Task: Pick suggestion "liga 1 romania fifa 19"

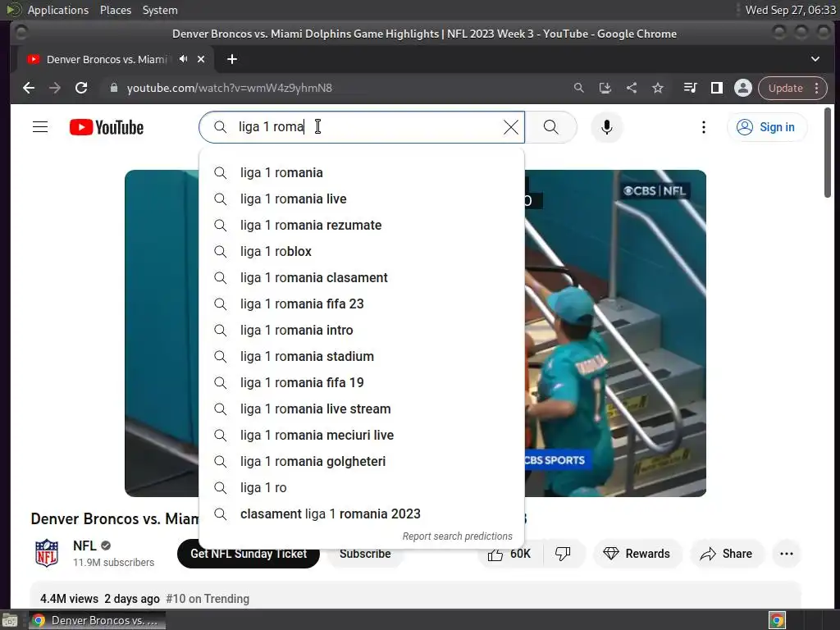Action: click(362, 382)
